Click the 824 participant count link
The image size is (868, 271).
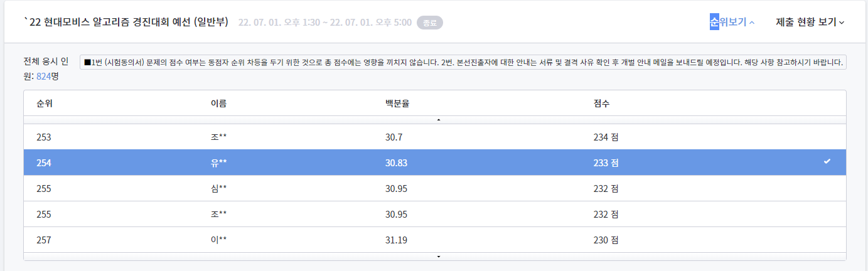tap(43, 76)
